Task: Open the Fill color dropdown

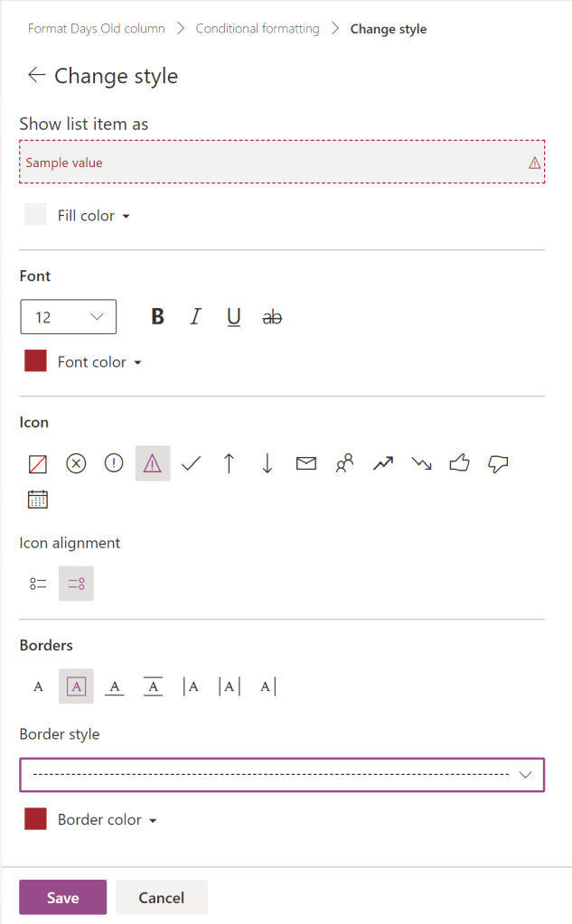Action: pyautogui.click(x=92, y=216)
